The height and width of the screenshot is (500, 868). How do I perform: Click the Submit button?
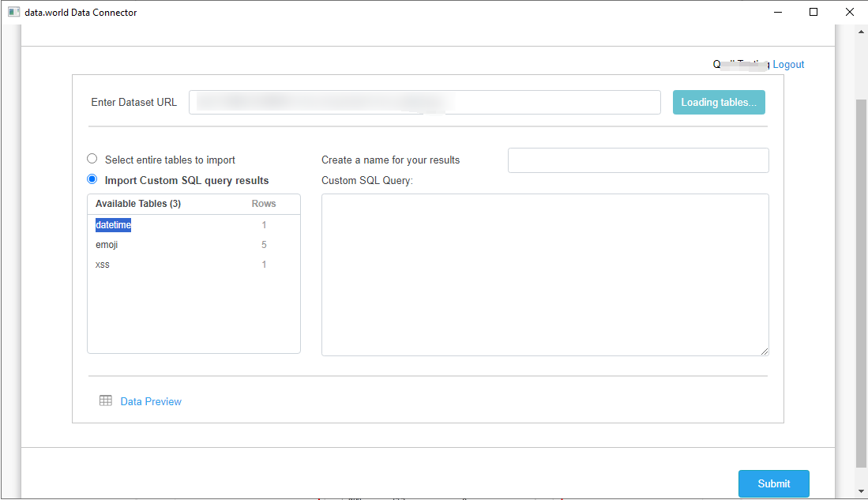[773, 483]
